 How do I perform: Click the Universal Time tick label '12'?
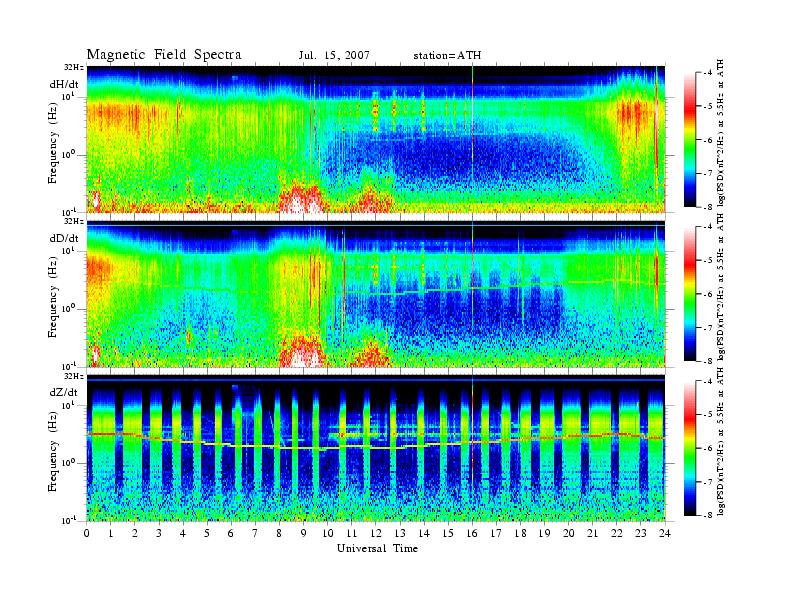376,533
